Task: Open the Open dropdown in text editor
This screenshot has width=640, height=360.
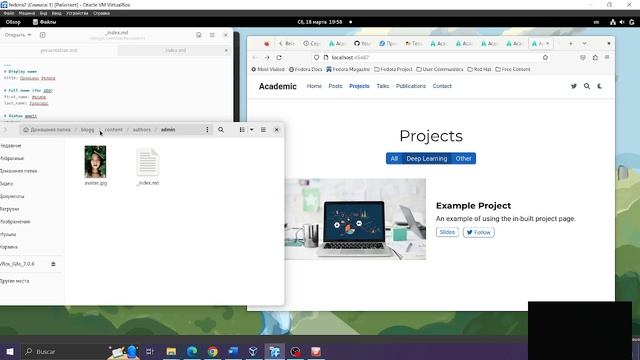Action: (x=18, y=35)
